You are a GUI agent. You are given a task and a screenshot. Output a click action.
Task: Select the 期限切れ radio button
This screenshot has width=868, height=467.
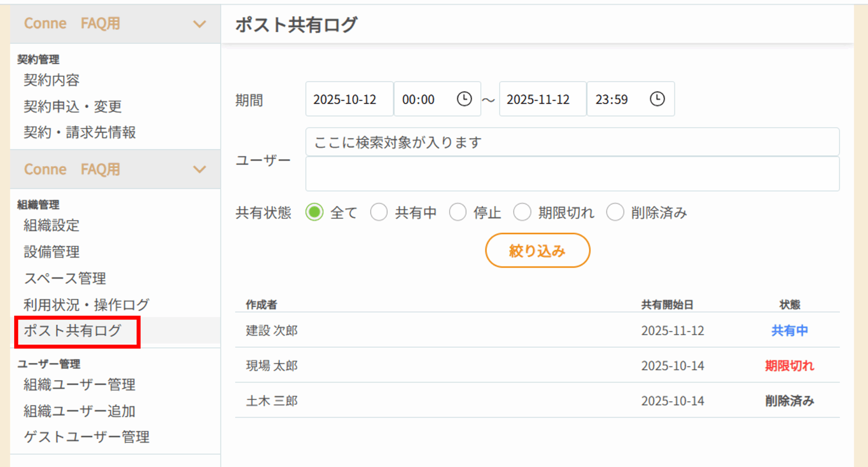point(522,212)
